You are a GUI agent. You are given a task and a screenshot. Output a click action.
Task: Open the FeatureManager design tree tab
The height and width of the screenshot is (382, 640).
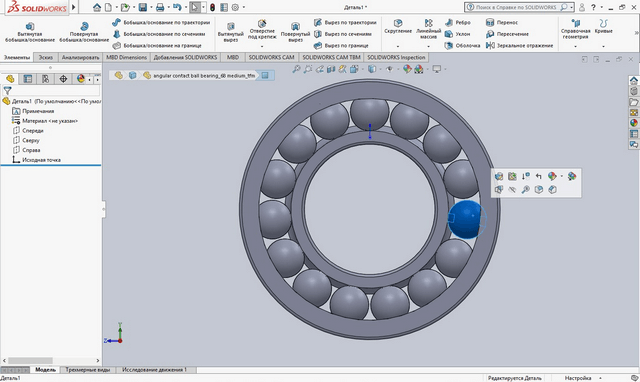pos(10,79)
